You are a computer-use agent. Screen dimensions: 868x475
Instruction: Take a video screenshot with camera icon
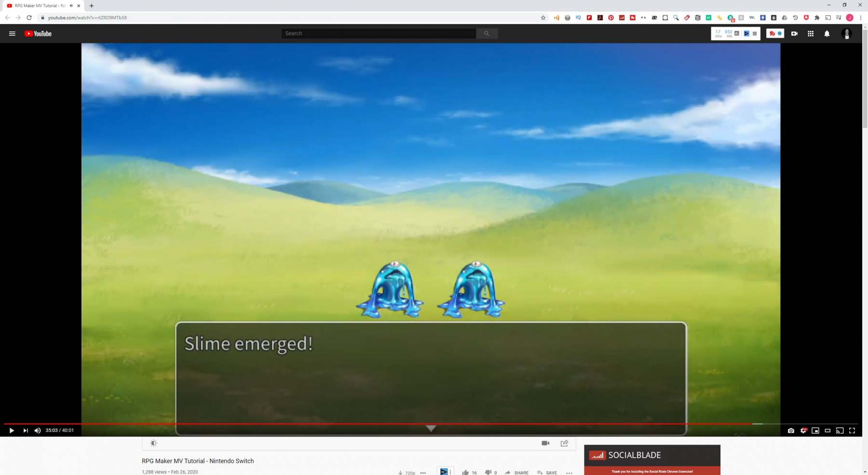click(x=791, y=431)
